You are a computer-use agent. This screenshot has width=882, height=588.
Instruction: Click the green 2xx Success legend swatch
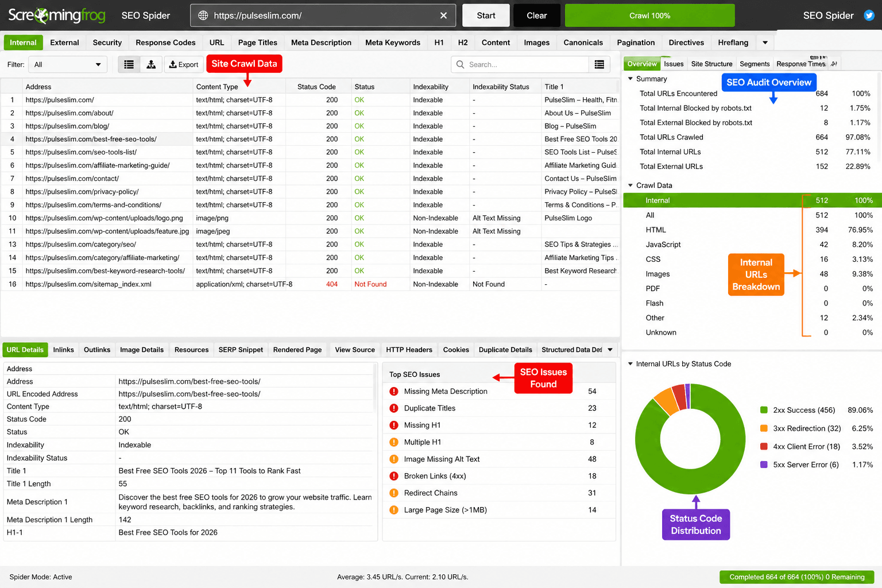point(764,410)
